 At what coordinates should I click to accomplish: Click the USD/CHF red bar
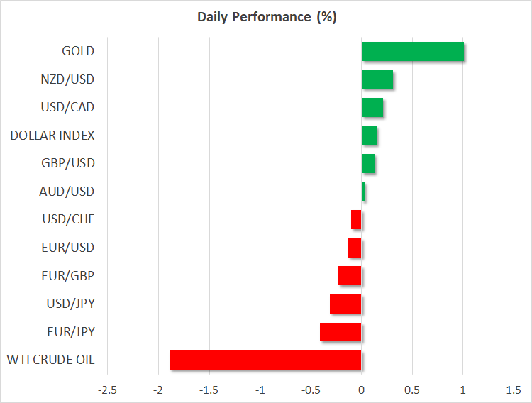coord(356,220)
